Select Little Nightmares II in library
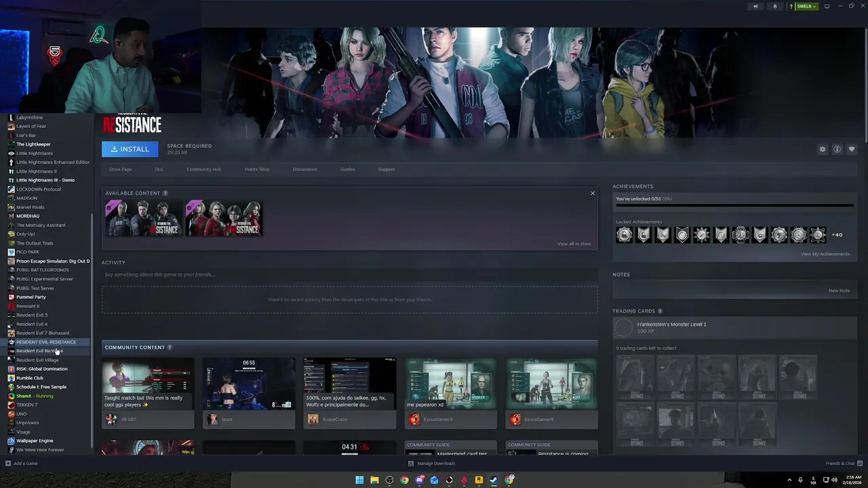The height and width of the screenshot is (488, 868). click(x=37, y=171)
